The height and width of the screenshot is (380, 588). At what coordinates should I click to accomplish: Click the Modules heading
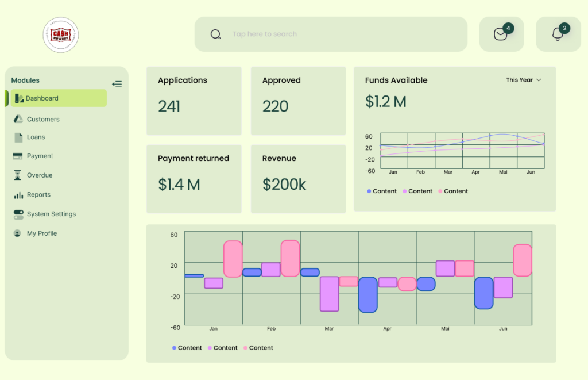pyautogui.click(x=25, y=80)
